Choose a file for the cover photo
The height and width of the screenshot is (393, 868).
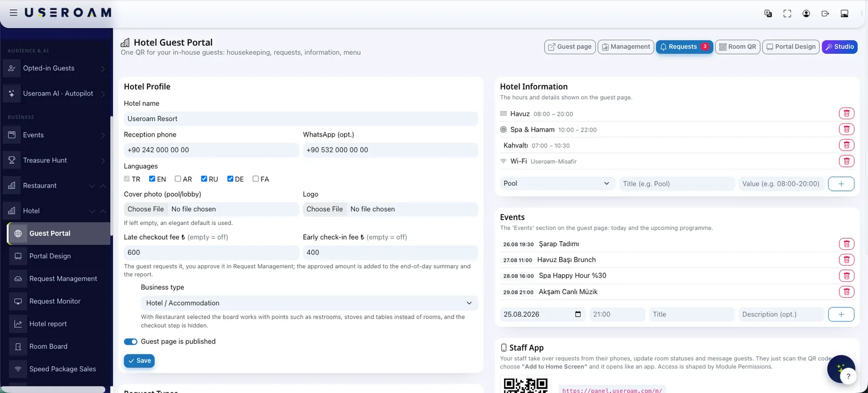(x=145, y=209)
